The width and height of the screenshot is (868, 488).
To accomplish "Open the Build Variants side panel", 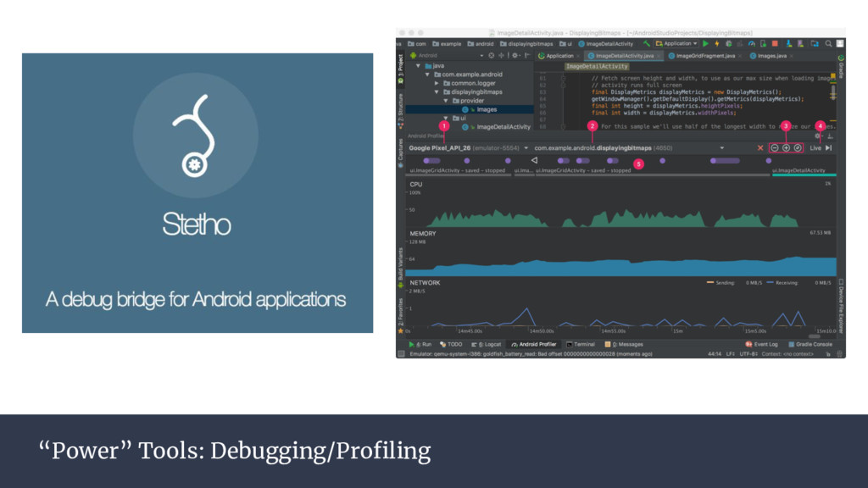I will (401, 269).
